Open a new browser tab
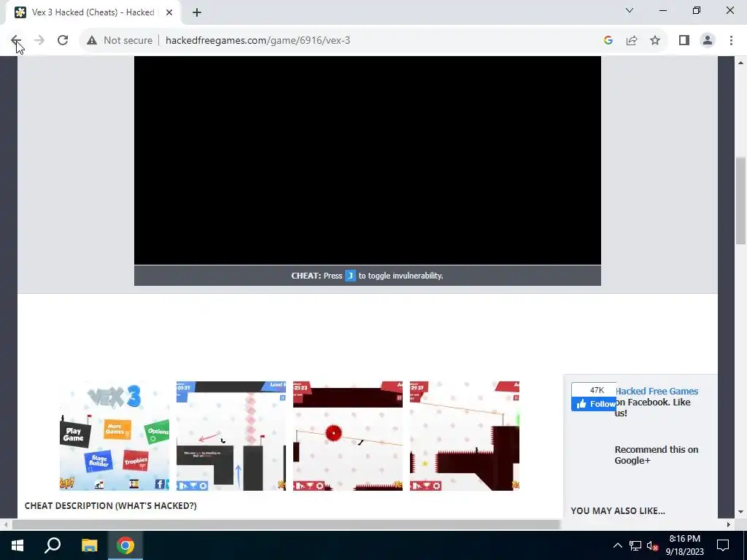747x560 pixels. (x=197, y=12)
